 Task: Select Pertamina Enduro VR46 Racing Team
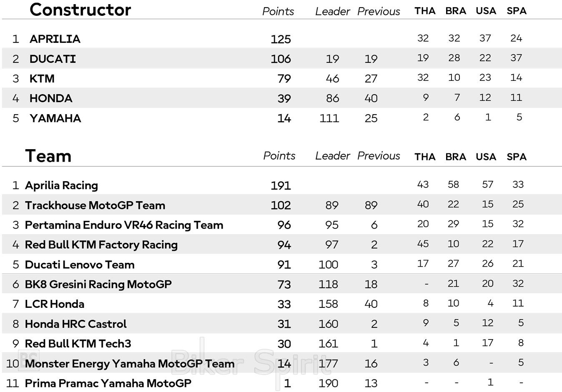coord(124,225)
